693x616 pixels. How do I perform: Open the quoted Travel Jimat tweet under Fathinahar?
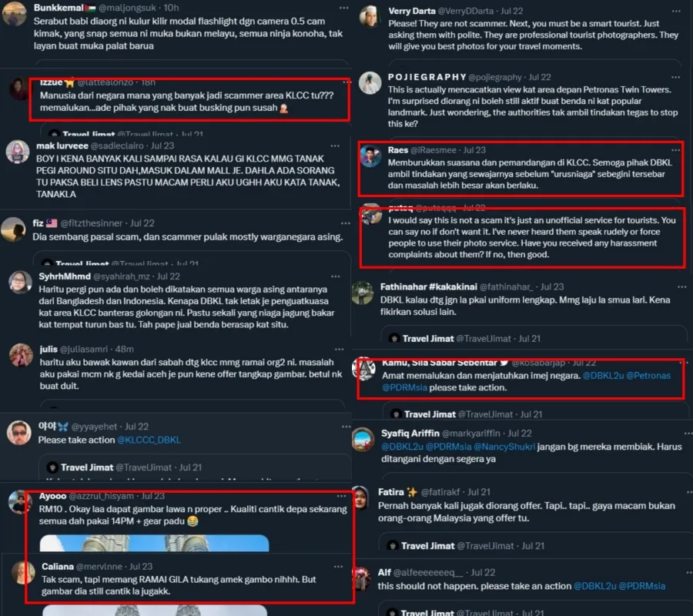point(533,334)
